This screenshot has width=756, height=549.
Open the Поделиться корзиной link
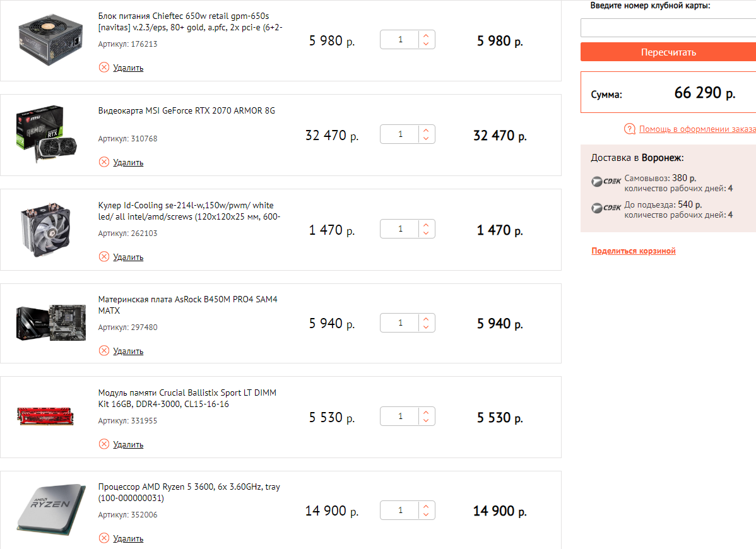[x=633, y=251]
